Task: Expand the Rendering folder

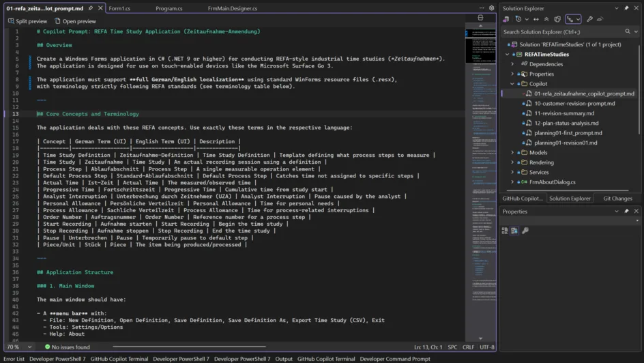Action: [512, 162]
